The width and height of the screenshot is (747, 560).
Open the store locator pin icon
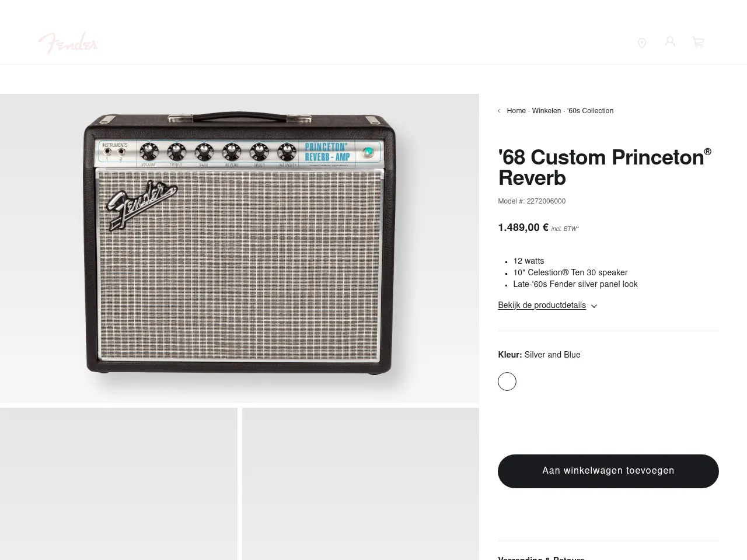[x=642, y=43]
